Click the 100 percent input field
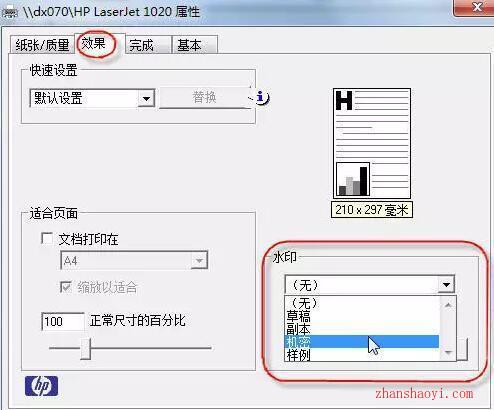The height and width of the screenshot is (410, 494). pos(63,322)
